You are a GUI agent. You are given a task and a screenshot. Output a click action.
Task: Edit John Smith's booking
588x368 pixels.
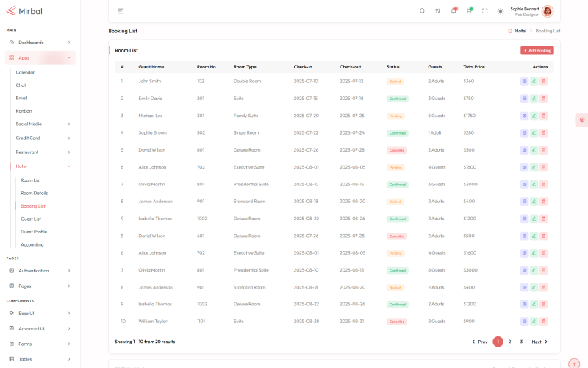click(x=534, y=81)
